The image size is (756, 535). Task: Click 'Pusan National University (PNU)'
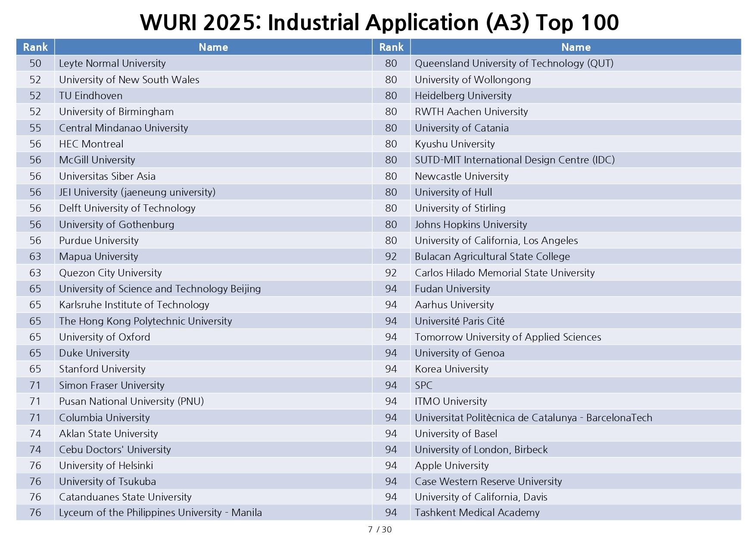(x=131, y=401)
